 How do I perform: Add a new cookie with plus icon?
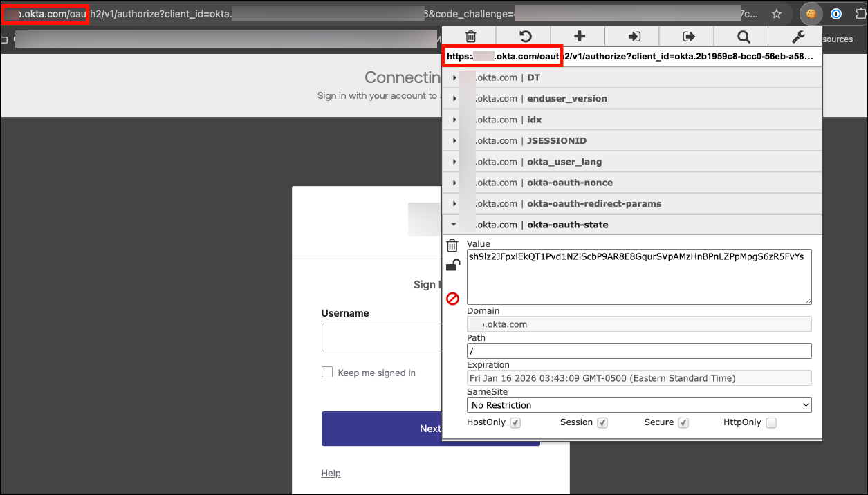579,37
